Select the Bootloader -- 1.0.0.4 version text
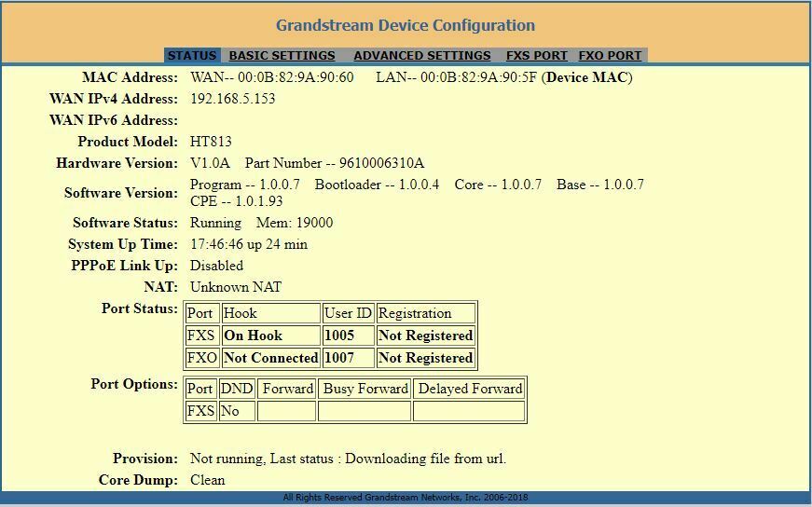Screen dimensions: 812x507 (x=377, y=185)
